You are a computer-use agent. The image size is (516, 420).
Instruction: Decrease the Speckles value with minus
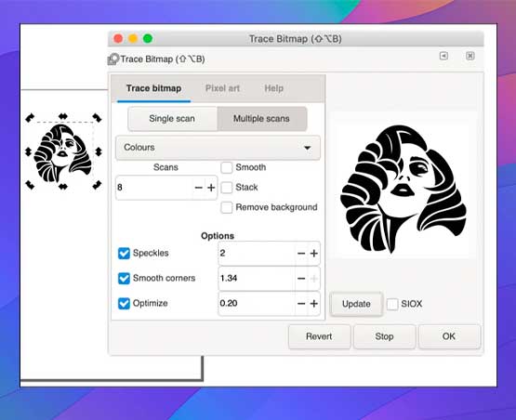point(301,254)
